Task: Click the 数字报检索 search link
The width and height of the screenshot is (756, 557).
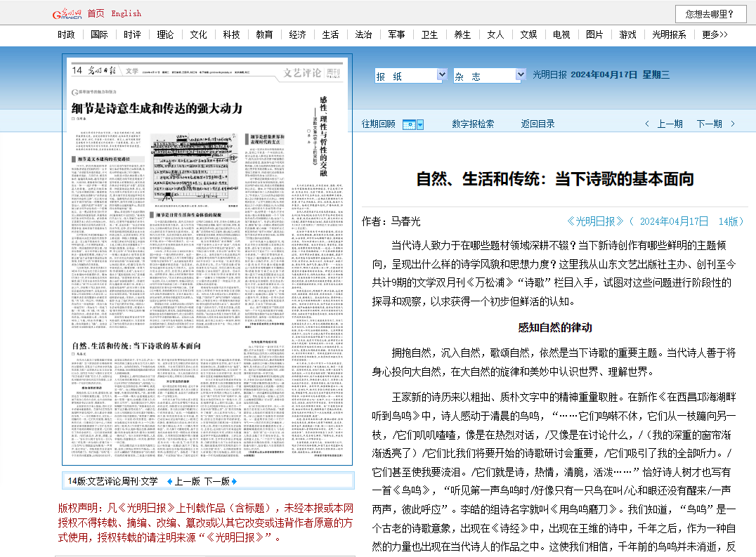Action: (x=473, y=124)
